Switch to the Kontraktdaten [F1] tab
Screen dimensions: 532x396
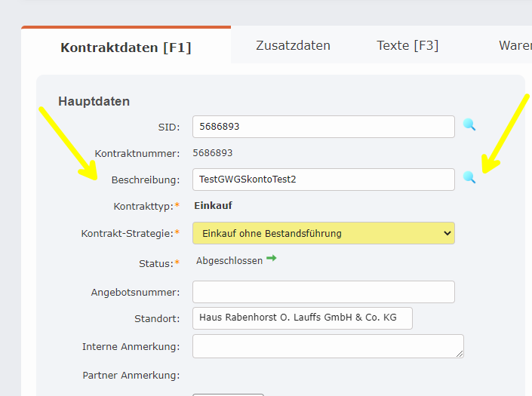pyautogui.click(x=126, y=48)
